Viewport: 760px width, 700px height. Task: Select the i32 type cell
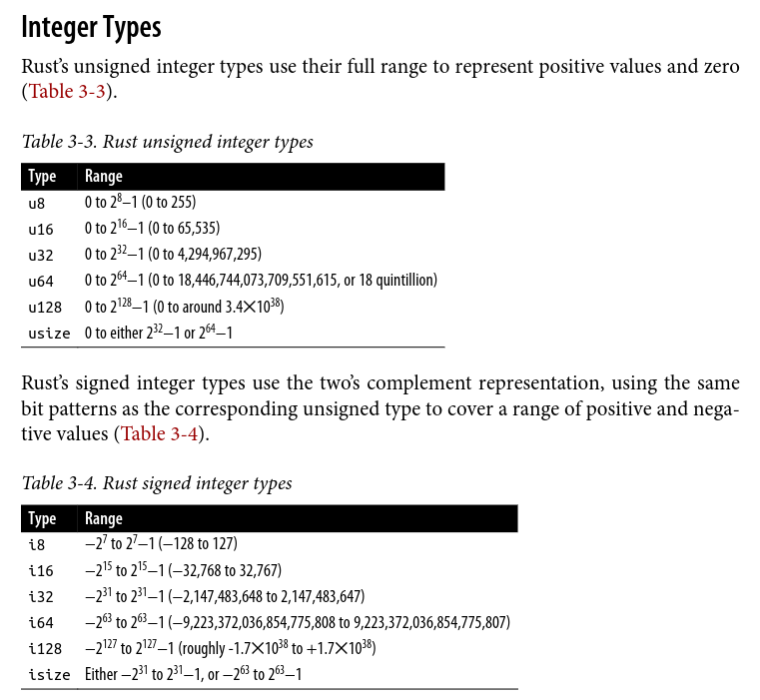[x=41, y=597]
